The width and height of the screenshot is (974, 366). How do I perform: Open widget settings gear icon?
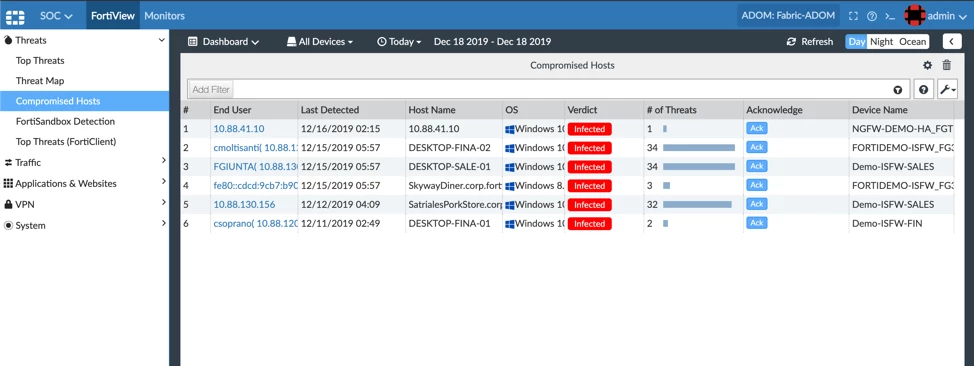[927, 65]
